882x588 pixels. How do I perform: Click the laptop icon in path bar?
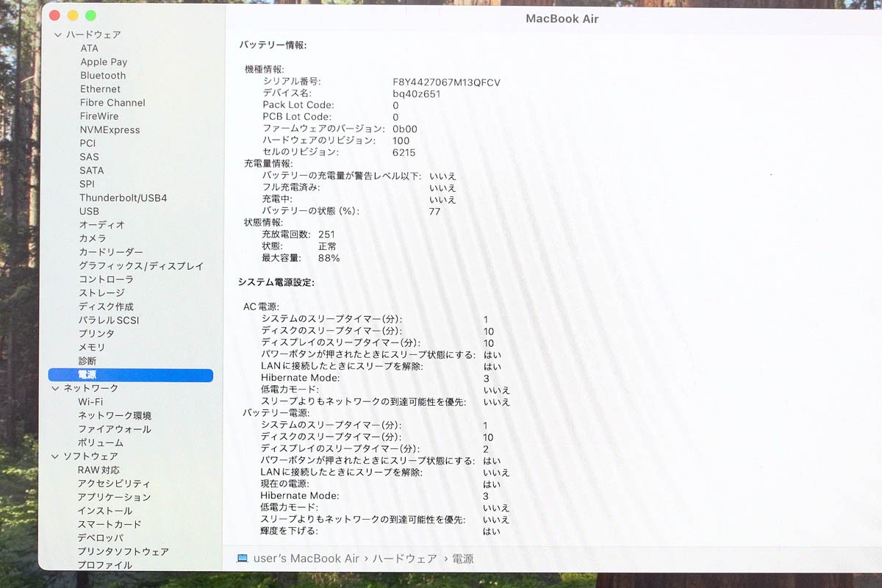pyautogui.click(x=243, y=559)
